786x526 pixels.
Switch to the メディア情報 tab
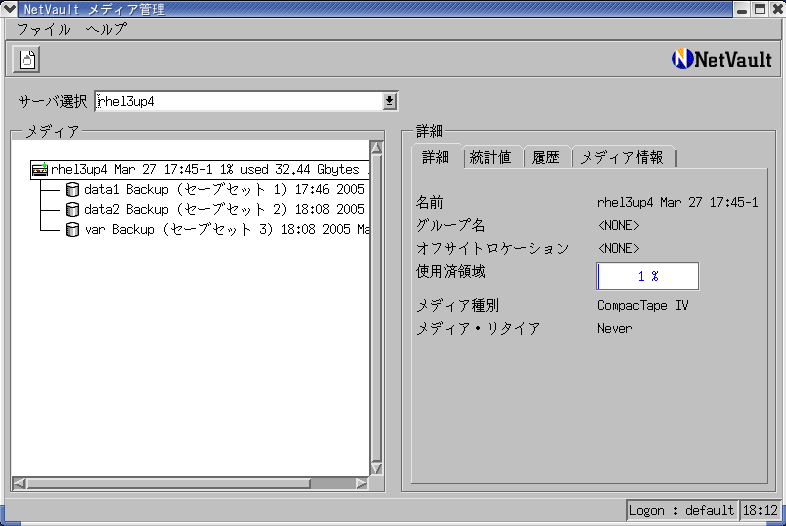tap(622, 157)
